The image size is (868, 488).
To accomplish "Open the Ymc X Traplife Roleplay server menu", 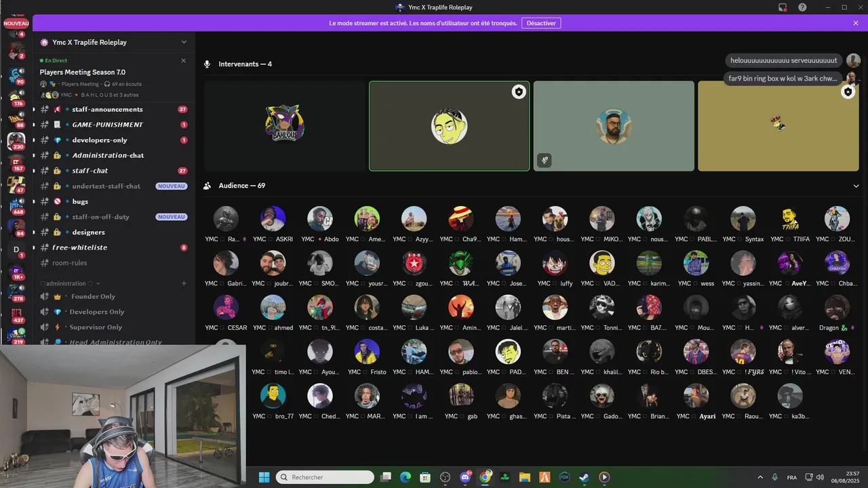I will coord(114,42).
